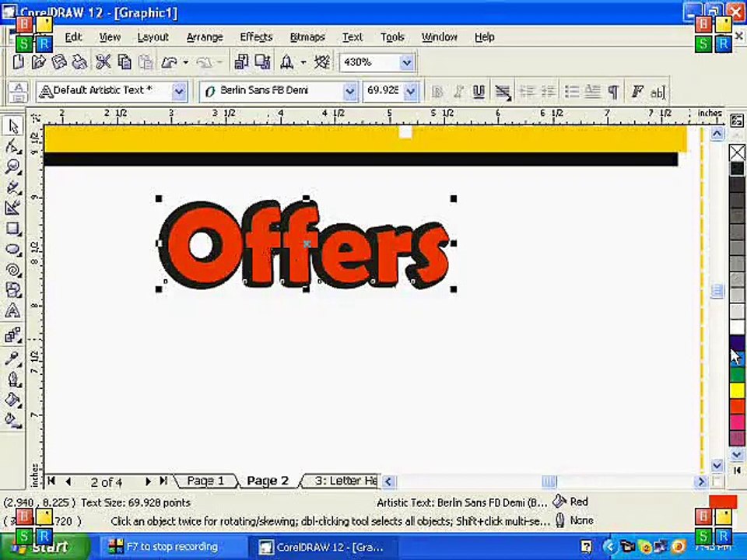Open the Arrange menu
This screenshot has width=747, height=560.
[x=205, y=37]
